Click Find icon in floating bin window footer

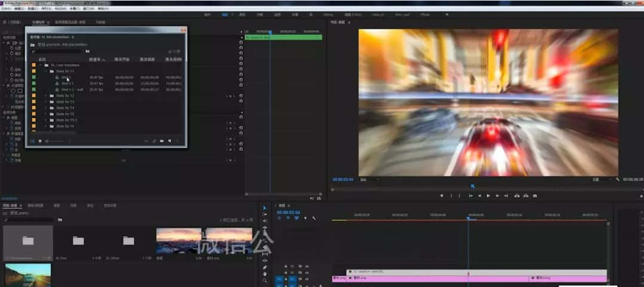[x=154, y=141]
